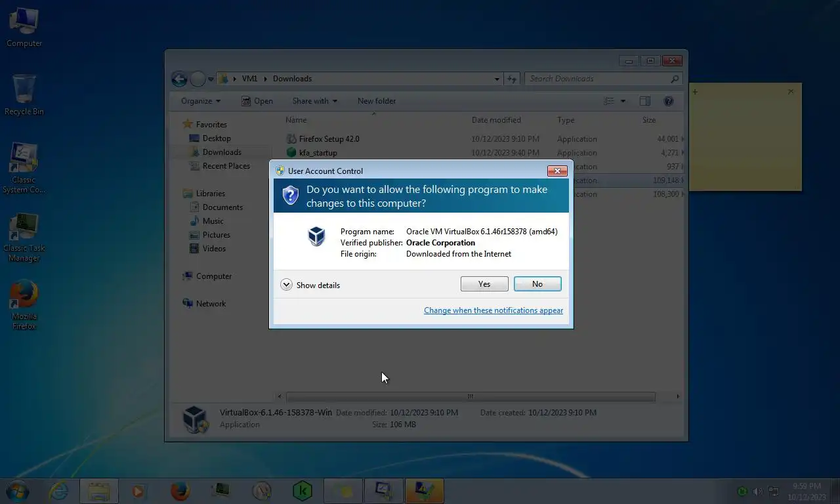Click Refresh button beside address bar
840x504 pixels.
pos(512,79)
